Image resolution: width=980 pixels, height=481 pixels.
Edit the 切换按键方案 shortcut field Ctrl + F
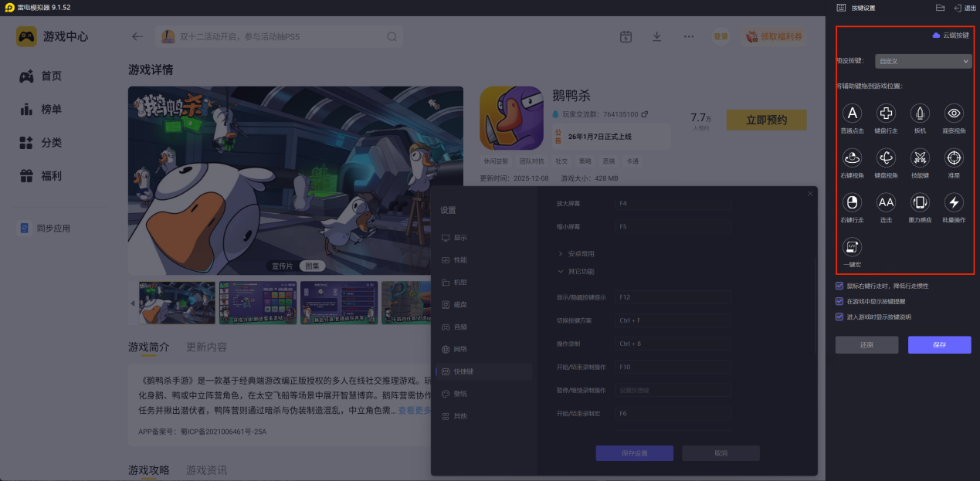click(x=673, y=320)
